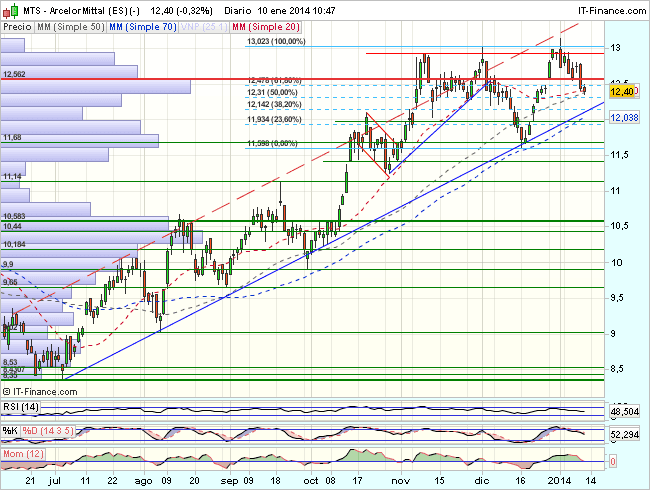Click the ago label on date axis
The height and width of the screenshot is (490, 650).
[x=143, y=481]
